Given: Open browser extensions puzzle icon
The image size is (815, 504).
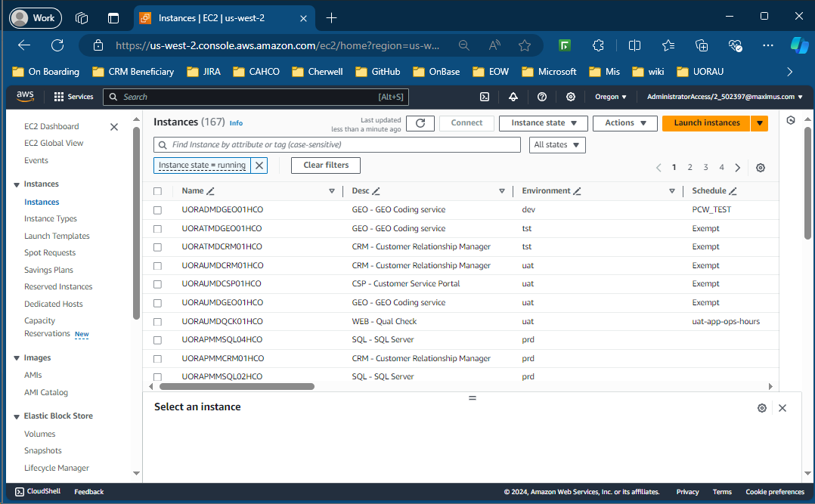Looking at the screenshot, I should [598, 46].
